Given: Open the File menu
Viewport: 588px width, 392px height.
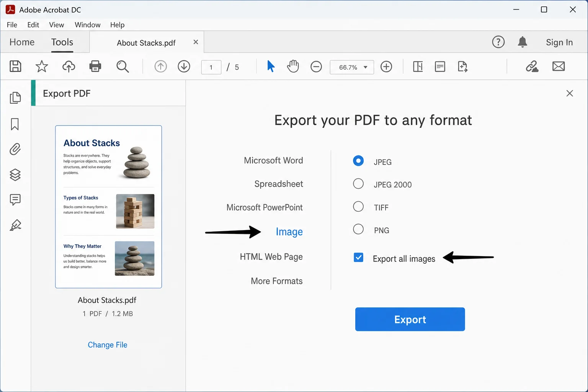Looking at the screenshot, I should tap(12, 25).
